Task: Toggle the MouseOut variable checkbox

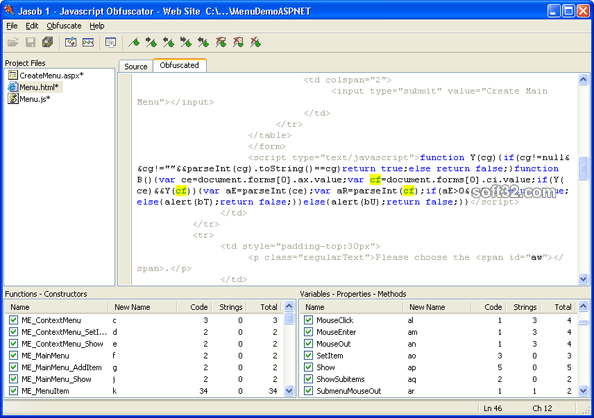Action: tap(308, 344)
